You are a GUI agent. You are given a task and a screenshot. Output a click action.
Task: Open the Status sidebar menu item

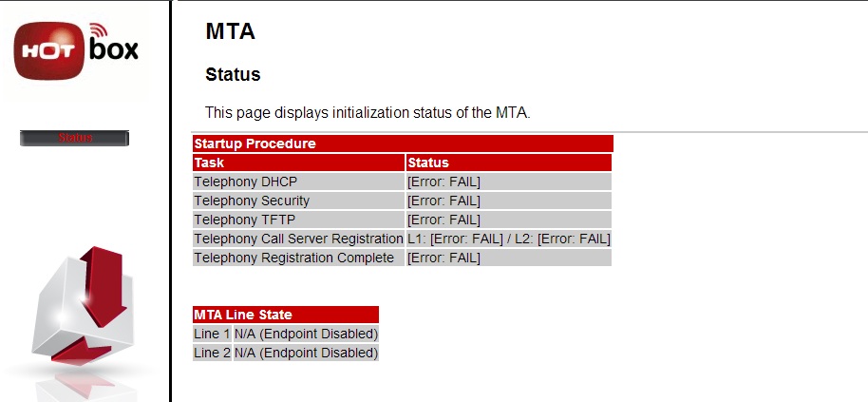tap(75, 138)
